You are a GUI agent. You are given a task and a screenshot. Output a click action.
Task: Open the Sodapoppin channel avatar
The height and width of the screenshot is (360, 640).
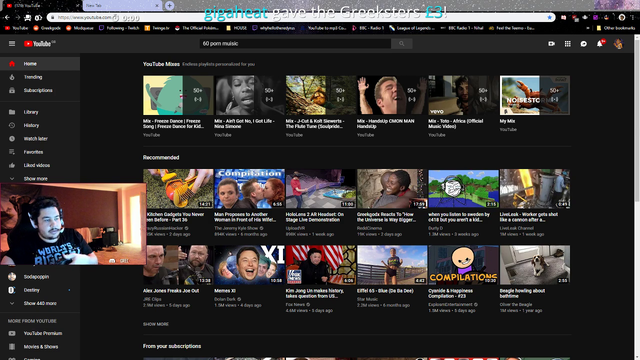click(12, 277)
